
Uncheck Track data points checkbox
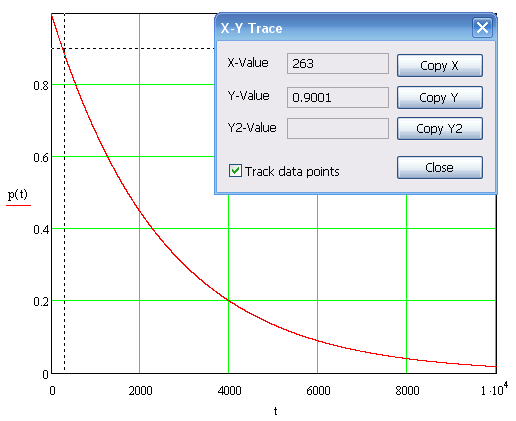(x=235, y=170)
